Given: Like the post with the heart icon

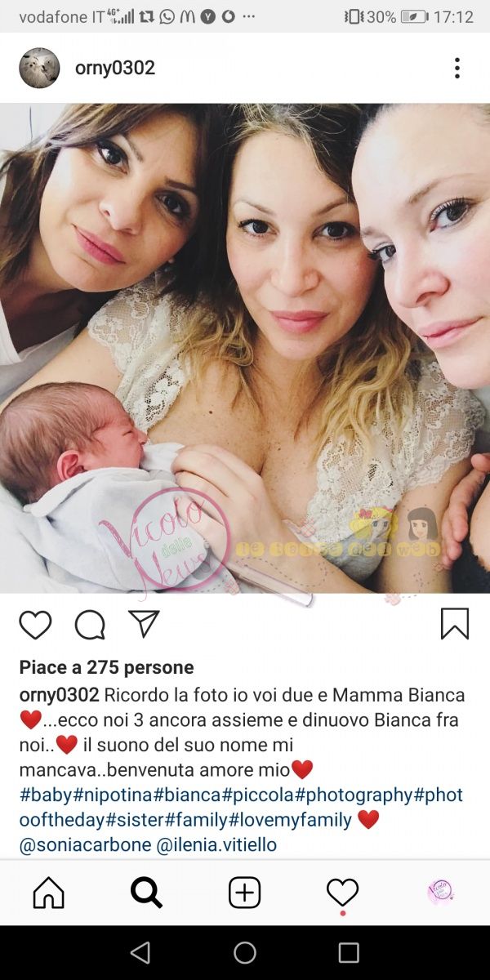Looking at the screenshot, I should [x=35, y=625].
